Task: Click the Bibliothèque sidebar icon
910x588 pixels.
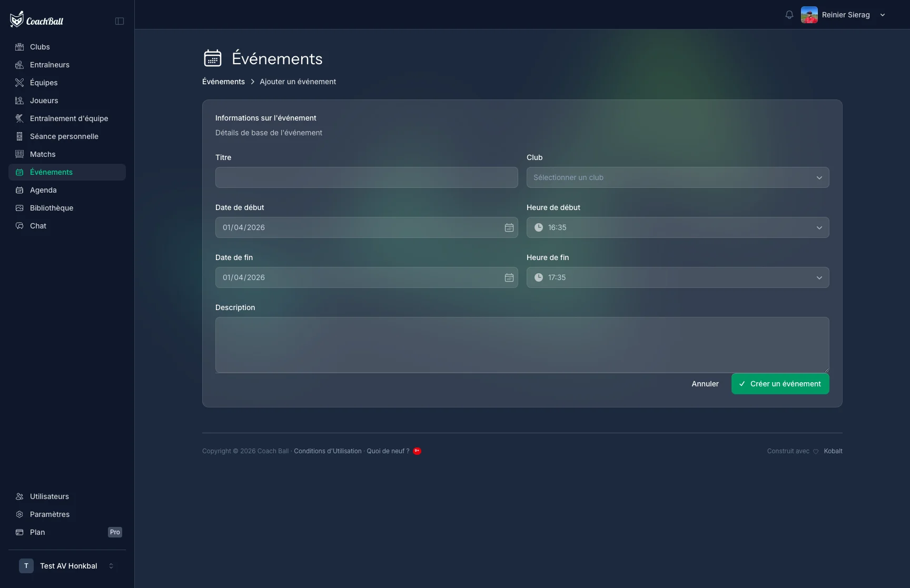Action: pos(19,208)
